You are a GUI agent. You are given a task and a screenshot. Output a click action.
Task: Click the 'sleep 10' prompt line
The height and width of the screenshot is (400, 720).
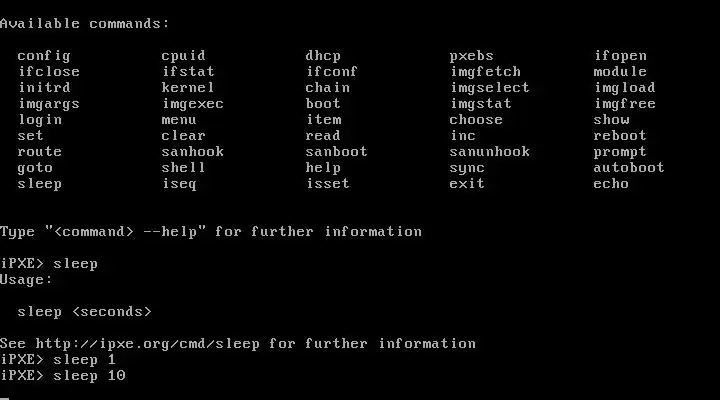pos(63,376)
